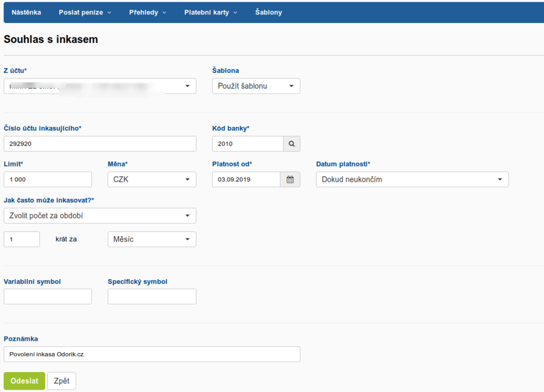Focus the Limit amount field

click(x=48, y=179)
